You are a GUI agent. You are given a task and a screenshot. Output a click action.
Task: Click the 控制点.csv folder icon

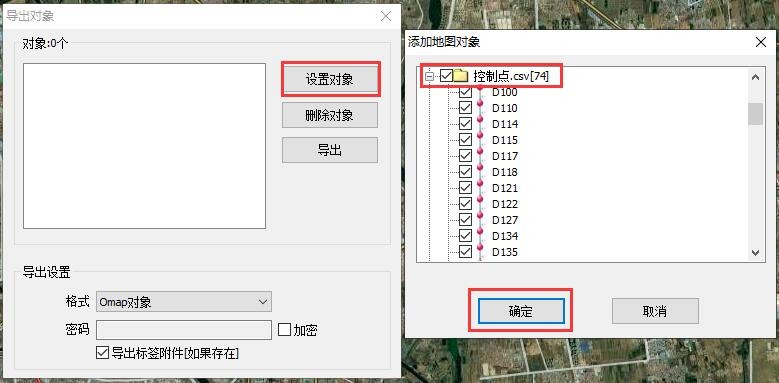click(x=462, y=76)
